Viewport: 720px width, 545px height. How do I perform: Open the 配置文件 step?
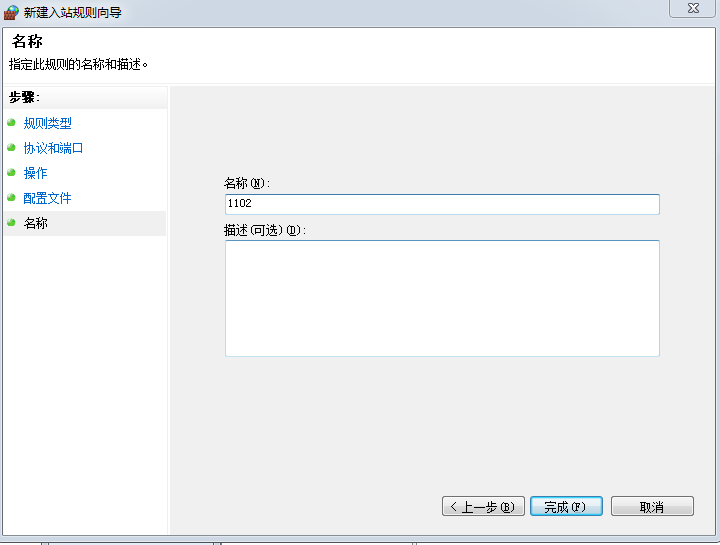[x=47, y=198]
